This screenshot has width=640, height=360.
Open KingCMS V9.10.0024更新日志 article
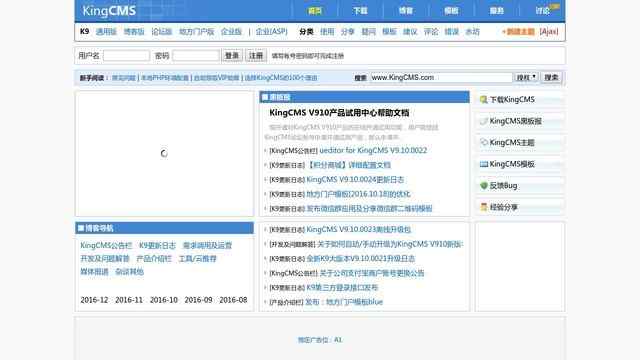tap(355, 180)
